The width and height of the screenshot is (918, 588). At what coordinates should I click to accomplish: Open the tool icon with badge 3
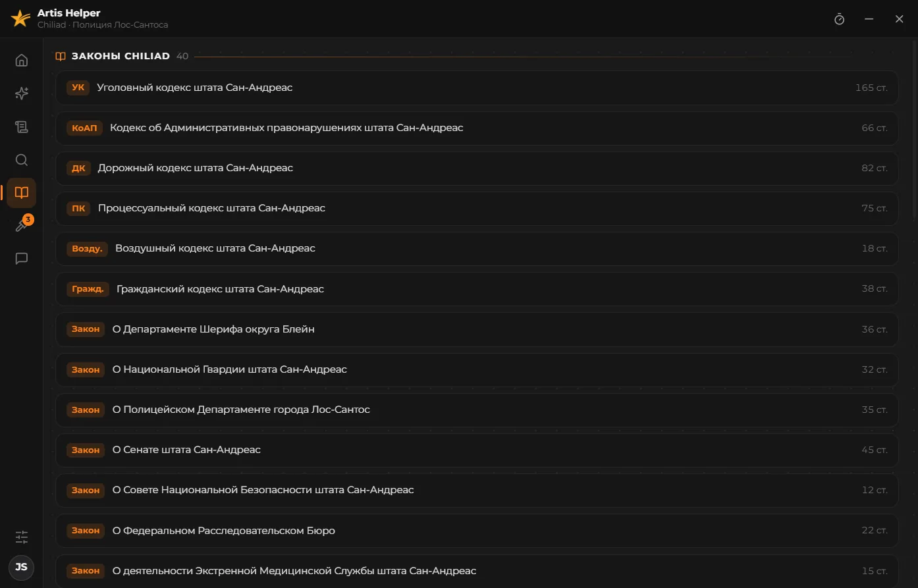(22, 226)
